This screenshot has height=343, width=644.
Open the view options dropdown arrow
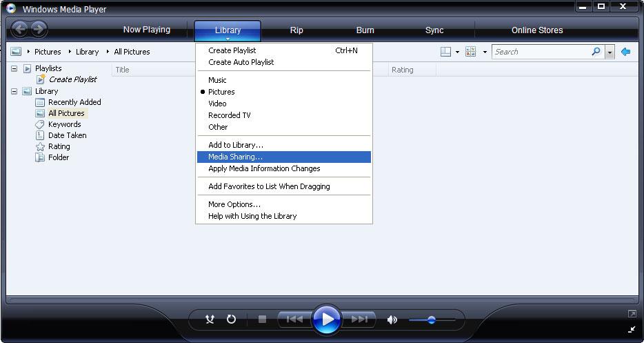[485, 52]
